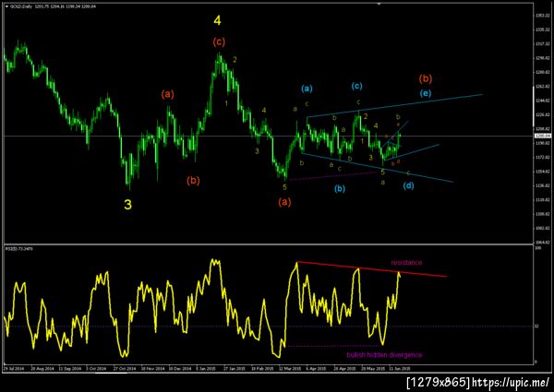Image resolution: width=554 pixels, height=392 pixels.
Task: Click the '5 Jan 2015' date label
Action: pos(206,368)
